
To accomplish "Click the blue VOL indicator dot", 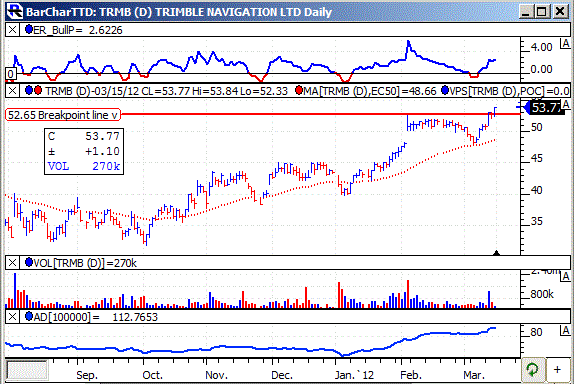I will (29, 262).
